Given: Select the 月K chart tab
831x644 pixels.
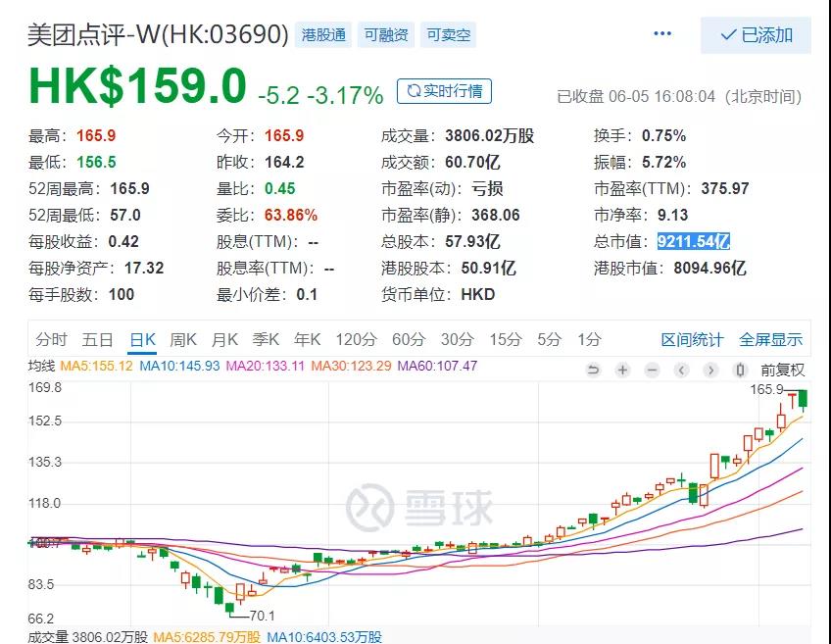Looking at the screenshot, I should (x=224, y=339).
